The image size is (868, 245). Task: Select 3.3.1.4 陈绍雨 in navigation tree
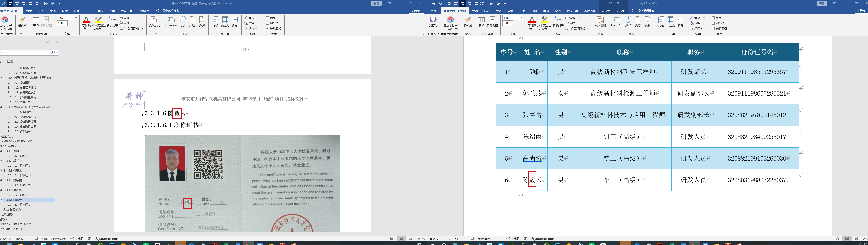coord(13,180)
